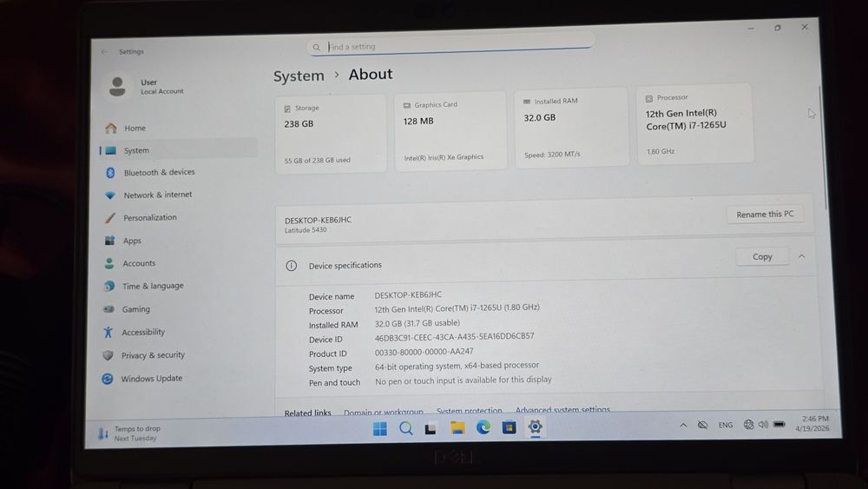Click the ENG input language indicator

725,425
